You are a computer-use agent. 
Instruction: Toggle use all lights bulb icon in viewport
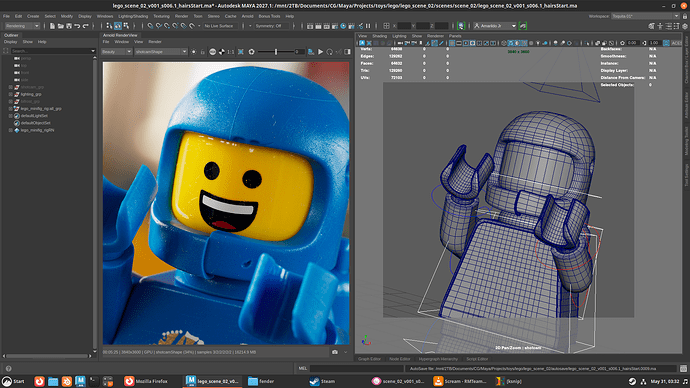(x=538, y=43)
